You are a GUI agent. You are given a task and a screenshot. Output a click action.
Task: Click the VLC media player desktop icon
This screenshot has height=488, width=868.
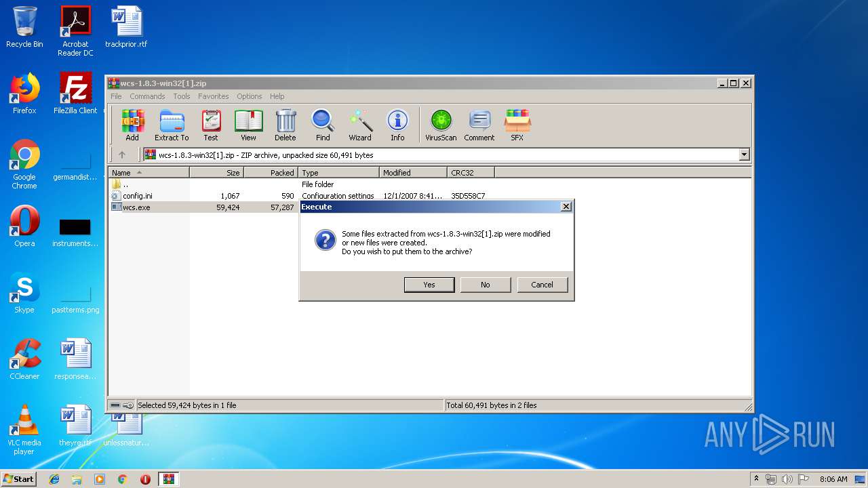click(24, 430)
